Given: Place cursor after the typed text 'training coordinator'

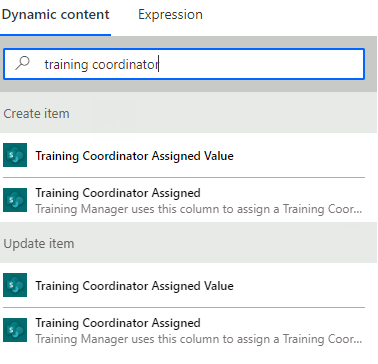Looking at the screenshot, I should point(159,64).
